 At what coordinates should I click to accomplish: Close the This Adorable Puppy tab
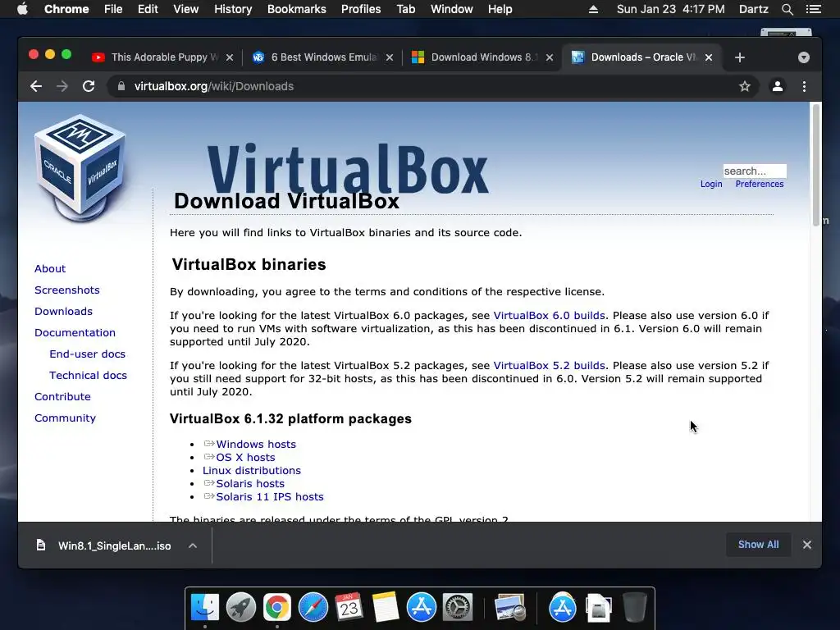(230, 57)
